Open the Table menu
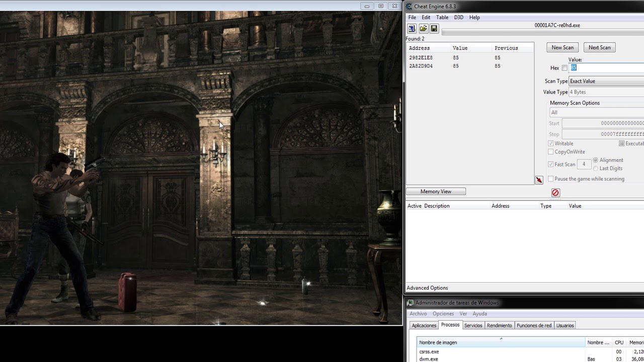Screen dimensions: 644x362 pyautogui.click(x=442, y=17)
